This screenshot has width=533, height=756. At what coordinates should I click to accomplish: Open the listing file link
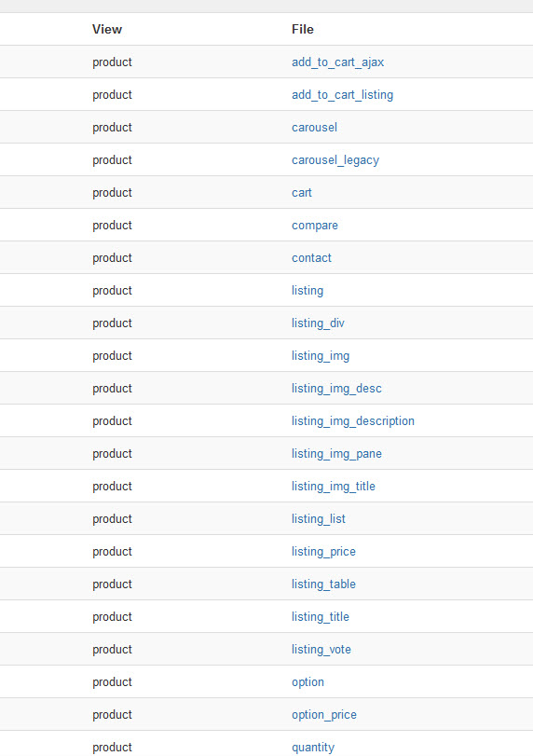[x=307, y=291]
